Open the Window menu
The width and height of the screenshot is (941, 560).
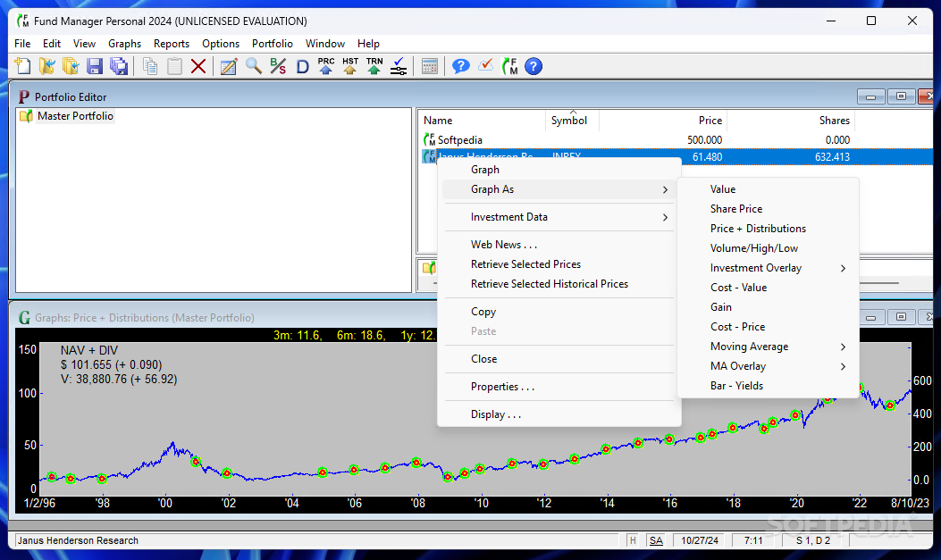click(325, 43)
